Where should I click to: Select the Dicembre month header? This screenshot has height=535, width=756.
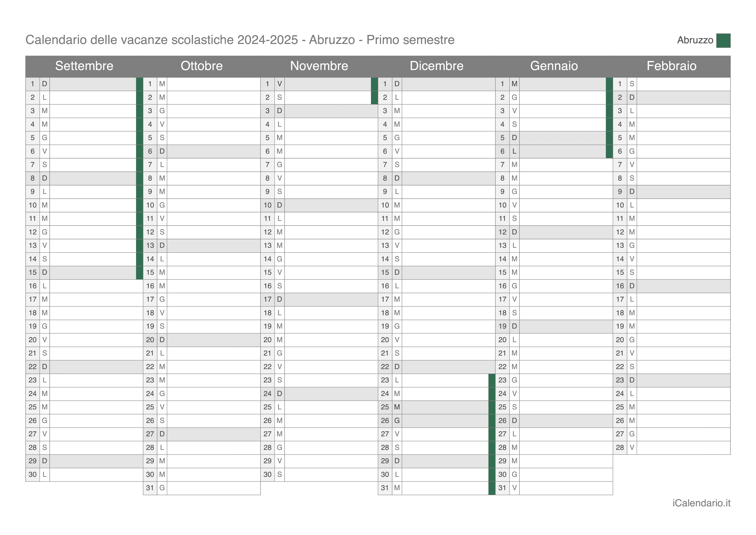(436, 66)
